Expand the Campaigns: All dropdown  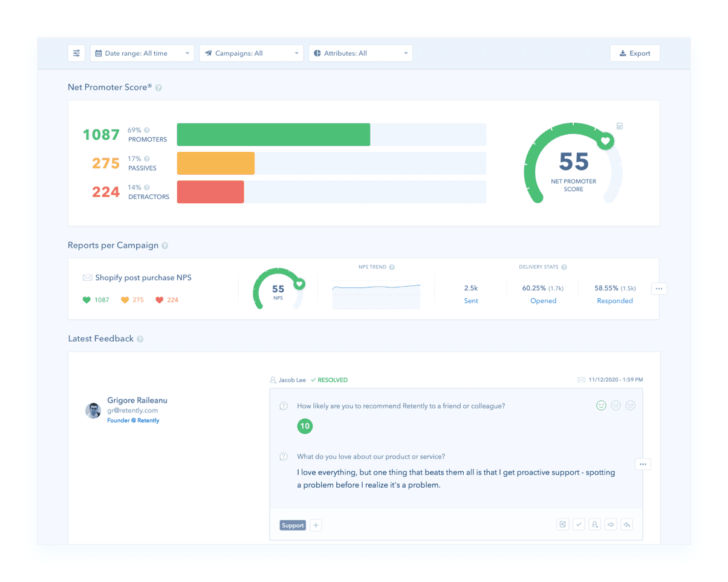252,53
